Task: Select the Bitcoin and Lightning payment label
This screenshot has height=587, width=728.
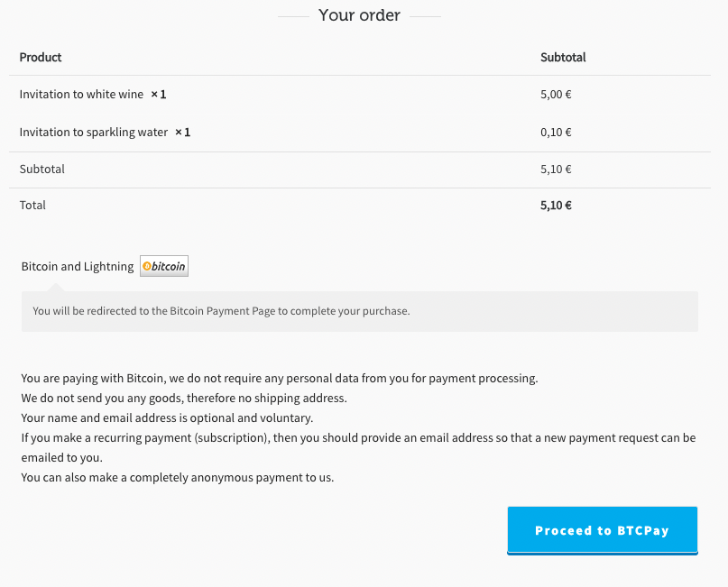Action: pyautogui.click(x=78, y=266)
